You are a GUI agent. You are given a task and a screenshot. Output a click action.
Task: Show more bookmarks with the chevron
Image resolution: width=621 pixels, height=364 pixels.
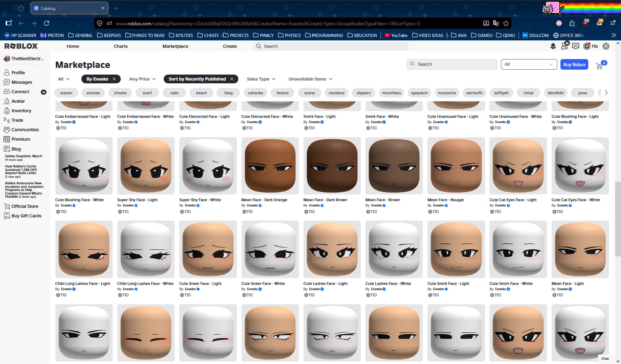click(614, 35)
